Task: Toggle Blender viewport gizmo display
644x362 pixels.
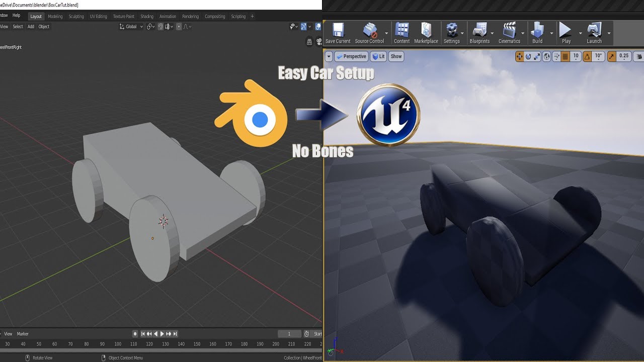Action: [x=303, y=27]
